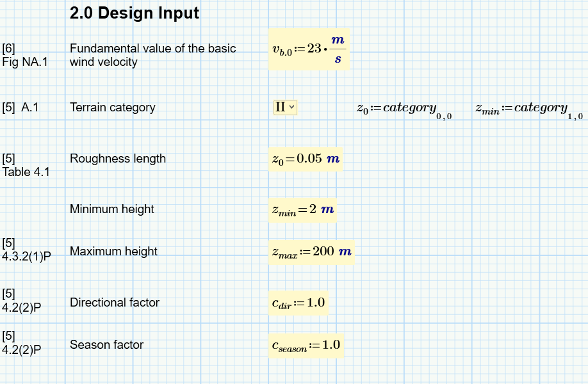Open the terrain category dropdown

(284, 107)
